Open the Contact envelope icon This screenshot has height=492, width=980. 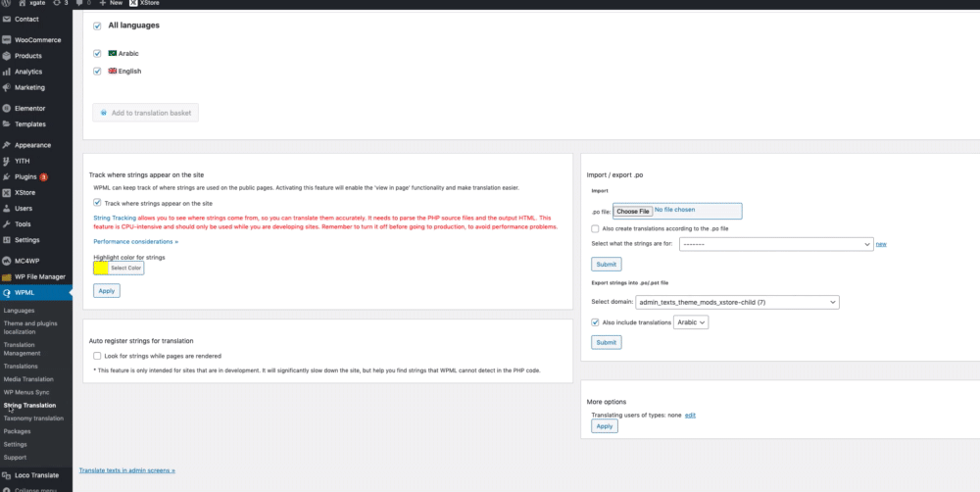click(x=6, y=20)
